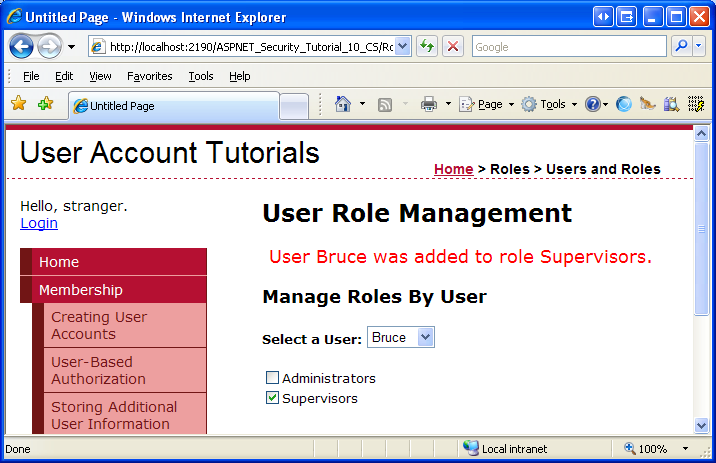Image resolution: width=716 pixels, height=463 pixels.
Task: Refresh the page with green arrows icon
Action: coord(427,46)
